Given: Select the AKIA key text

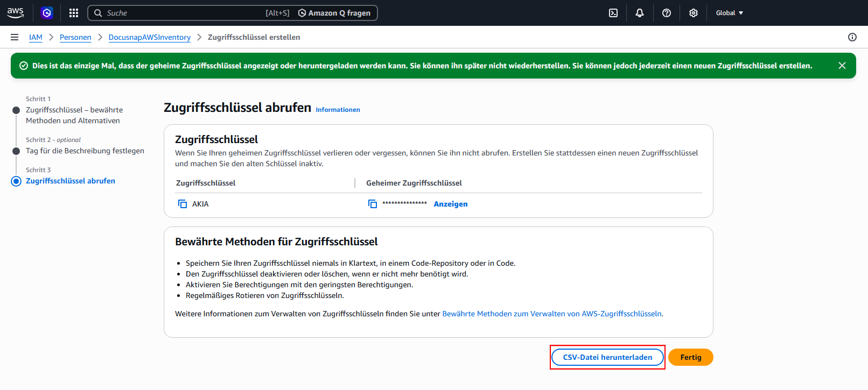Looking at the screenshot, I should (x=200, y=204).
